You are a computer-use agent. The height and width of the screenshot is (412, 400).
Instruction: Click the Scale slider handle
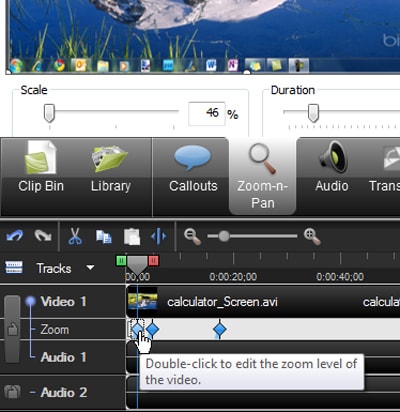click(x=49, y=113)
